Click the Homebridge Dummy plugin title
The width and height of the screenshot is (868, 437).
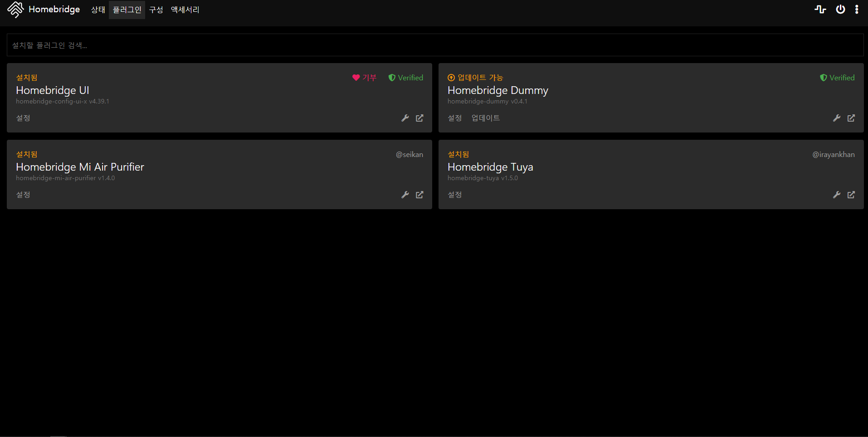(498, 90)
